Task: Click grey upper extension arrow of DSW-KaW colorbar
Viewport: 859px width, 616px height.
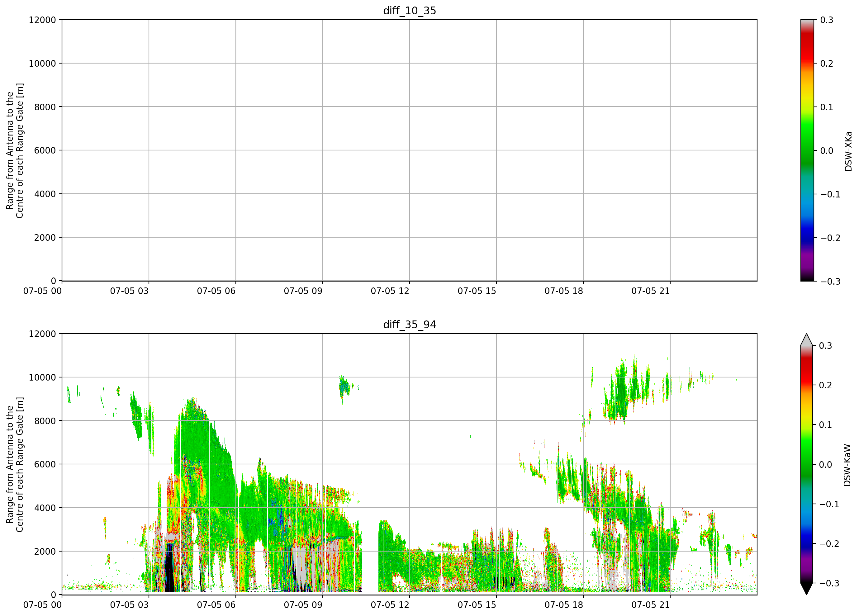Action: tap(806, 340)
